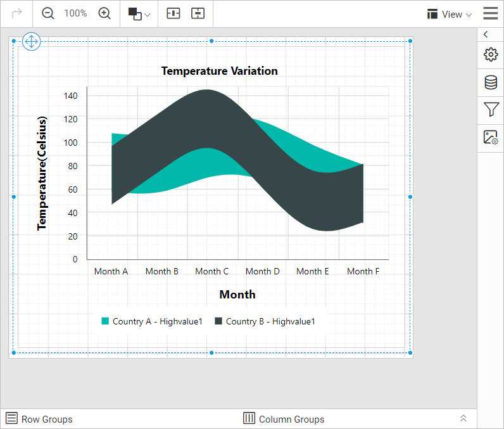Click the Month A axis label

tap(111, 271)
